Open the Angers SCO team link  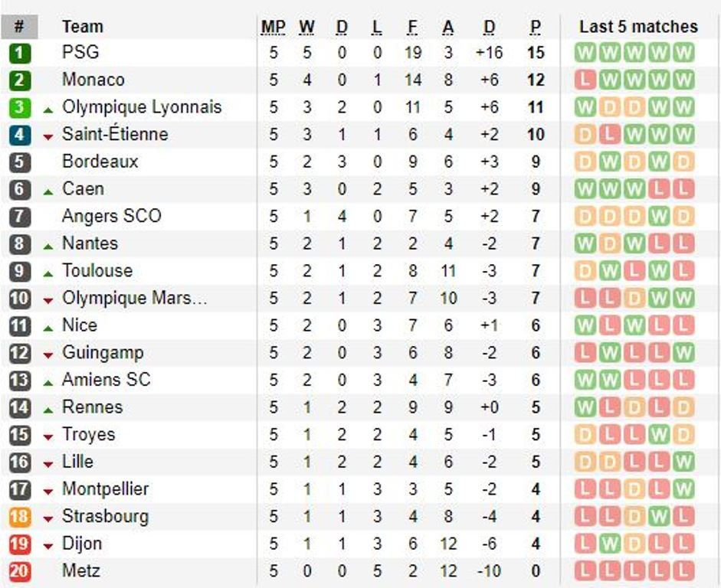tap(111, 216)
